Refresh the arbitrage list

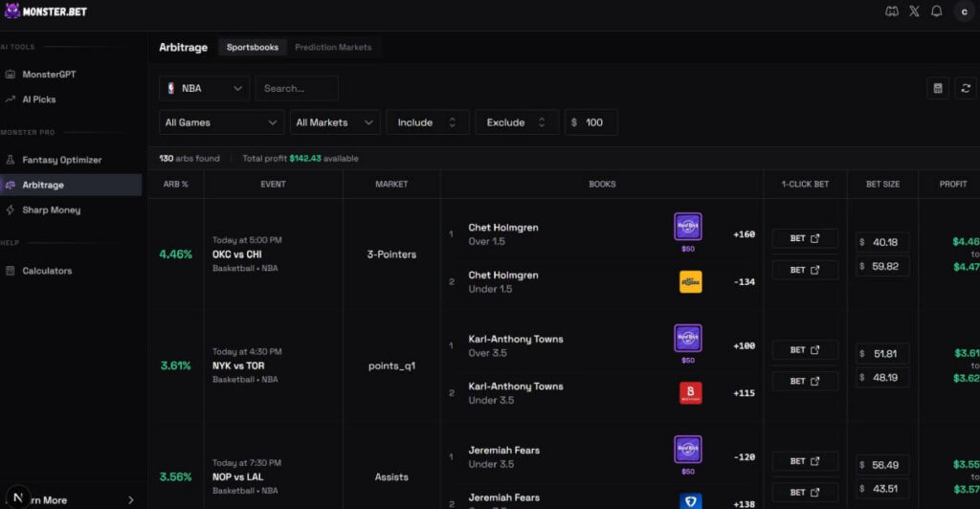[x=966, y=88]
